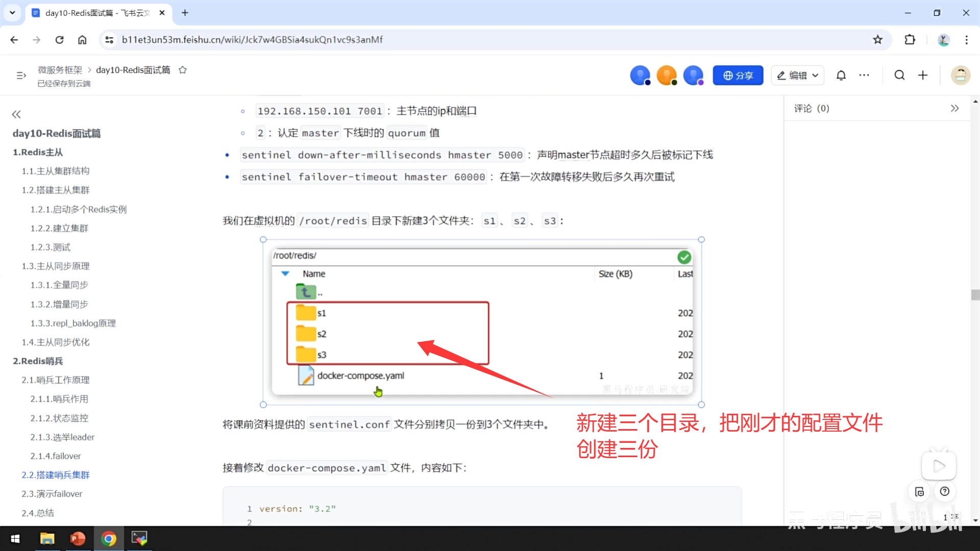This screenshot has height=551, width=980.
Task: Click the browser address bar URL
Action: (252, 40)
